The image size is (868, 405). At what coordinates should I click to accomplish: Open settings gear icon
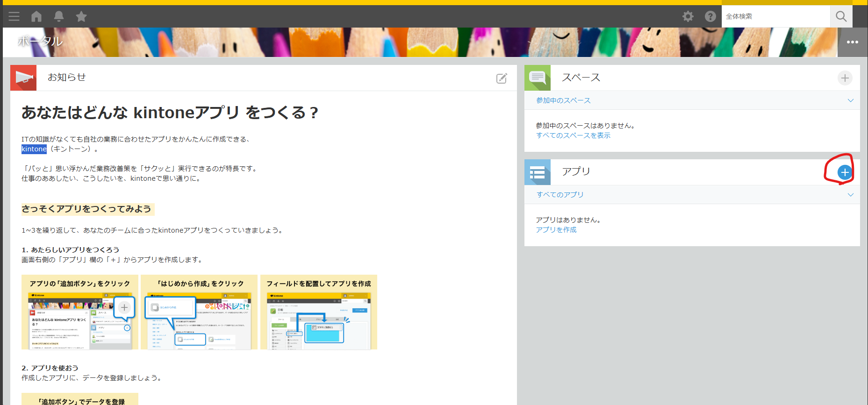point(688,16)
